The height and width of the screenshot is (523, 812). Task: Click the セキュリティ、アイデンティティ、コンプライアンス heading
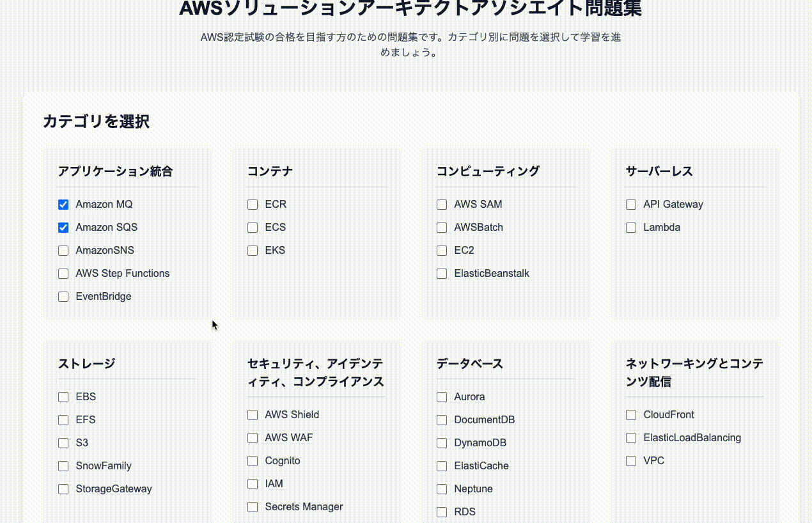316,373
